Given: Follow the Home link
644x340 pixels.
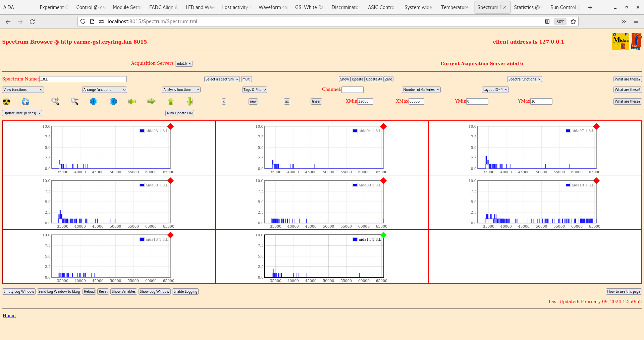Looking at the screenshot, I should coord(9,316).
